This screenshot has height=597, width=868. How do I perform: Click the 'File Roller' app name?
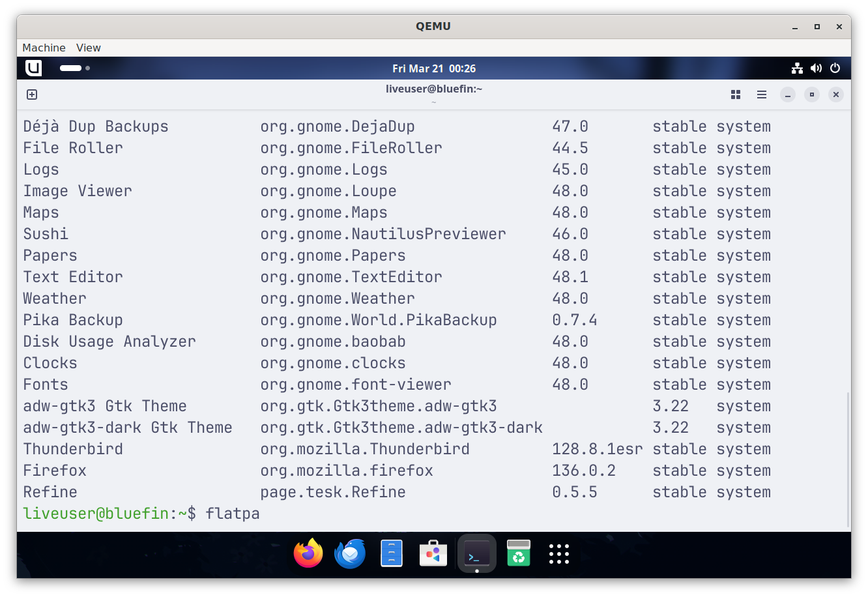[73, 148]
